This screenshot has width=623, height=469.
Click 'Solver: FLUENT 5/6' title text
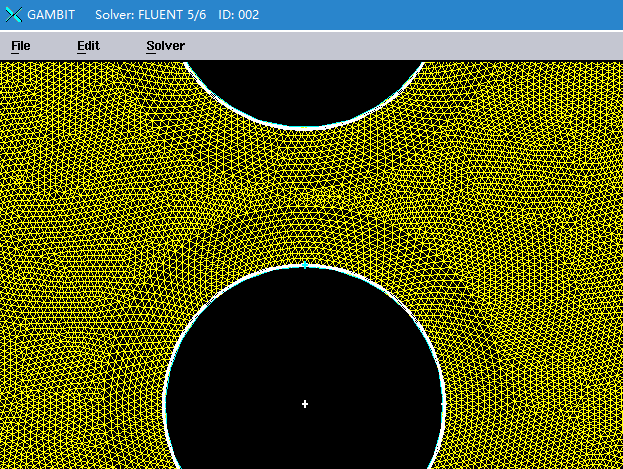coord(151,15)
